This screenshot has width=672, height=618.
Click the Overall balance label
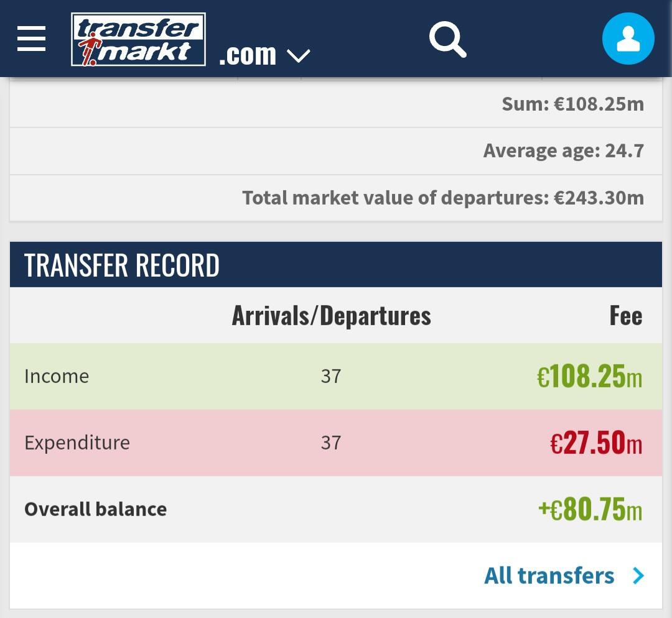click(x=95, y=509)
